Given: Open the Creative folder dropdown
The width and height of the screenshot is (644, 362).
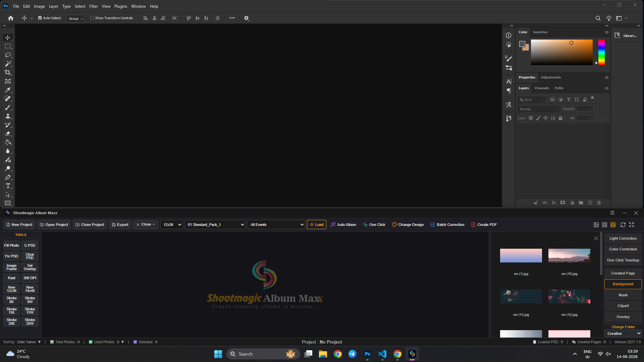Looking at the screenshot, I should coord(623,334).
